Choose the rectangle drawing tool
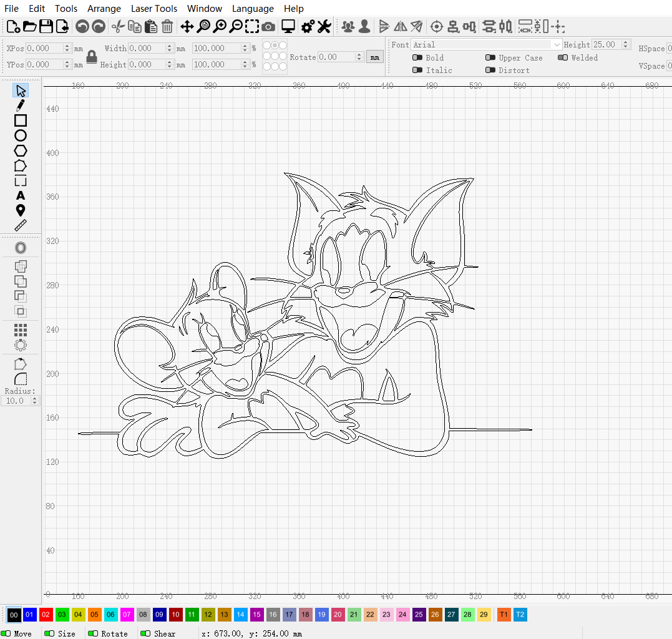 (x=21, y=120)
